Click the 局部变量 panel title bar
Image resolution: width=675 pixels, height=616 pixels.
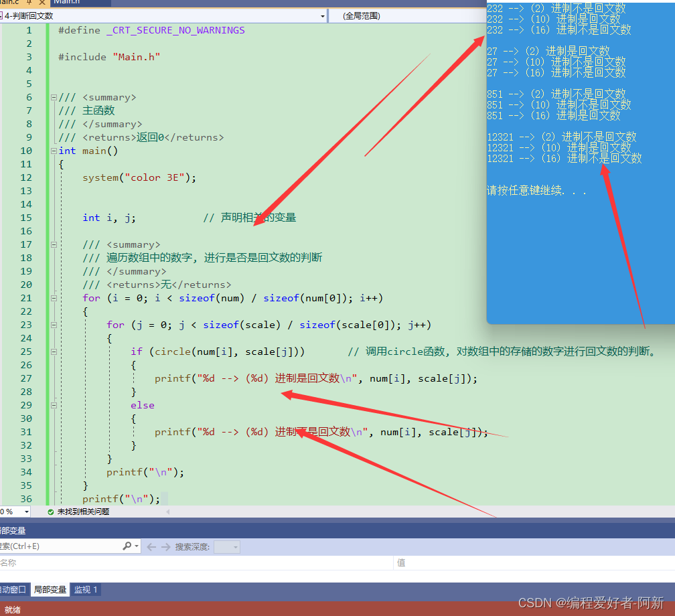[337, 531]
